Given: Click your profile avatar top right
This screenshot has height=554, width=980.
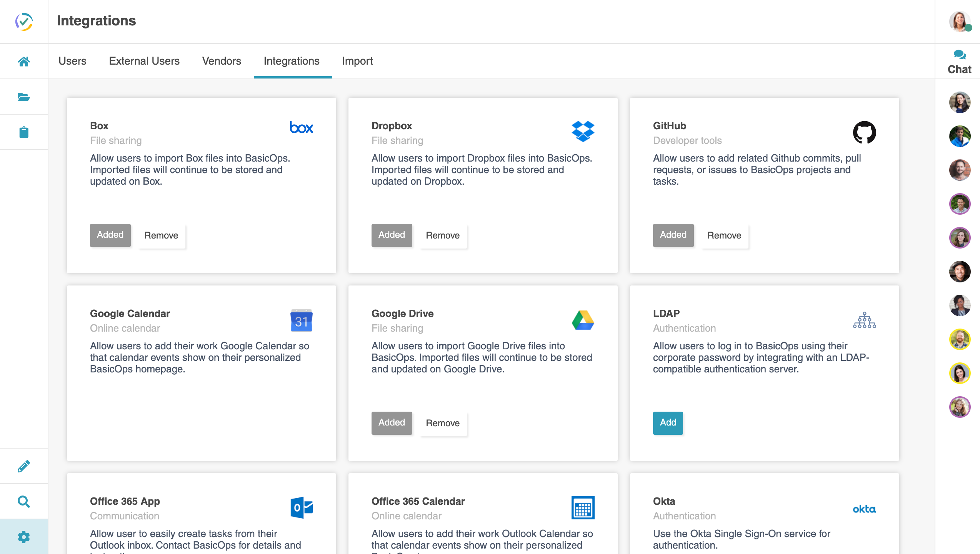Looking at the screenshot, I should pos(959,22).
